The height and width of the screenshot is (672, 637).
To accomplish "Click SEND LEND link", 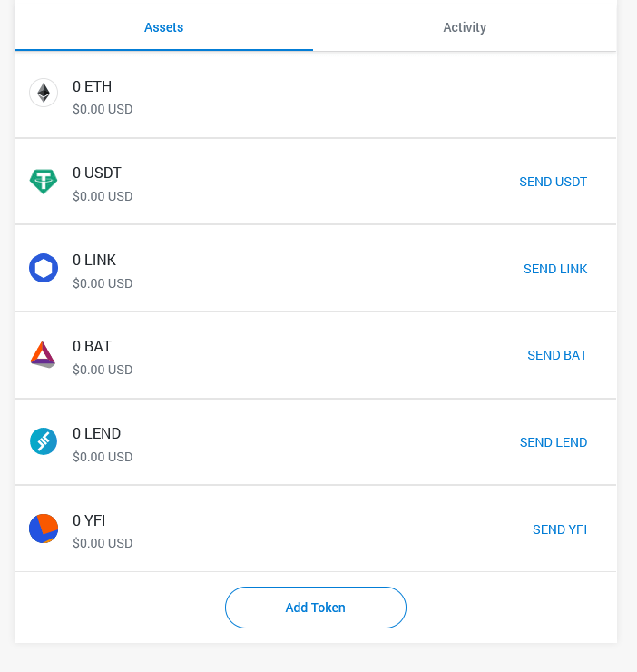I will pyautogui.click(x=554, y=442).
